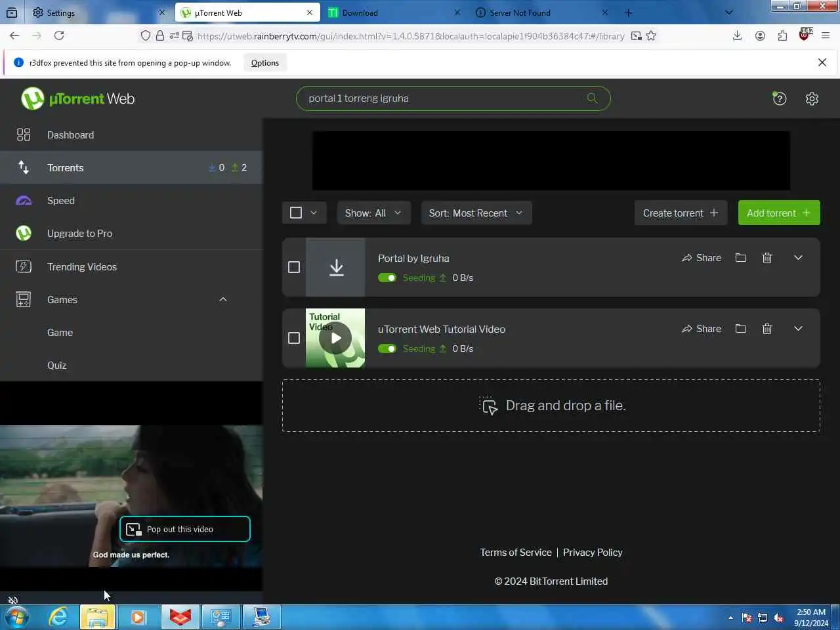Screen dimensions: 840x630
Task: Launch Internet Explorer from the taskbar
Action: coord(59,617)
